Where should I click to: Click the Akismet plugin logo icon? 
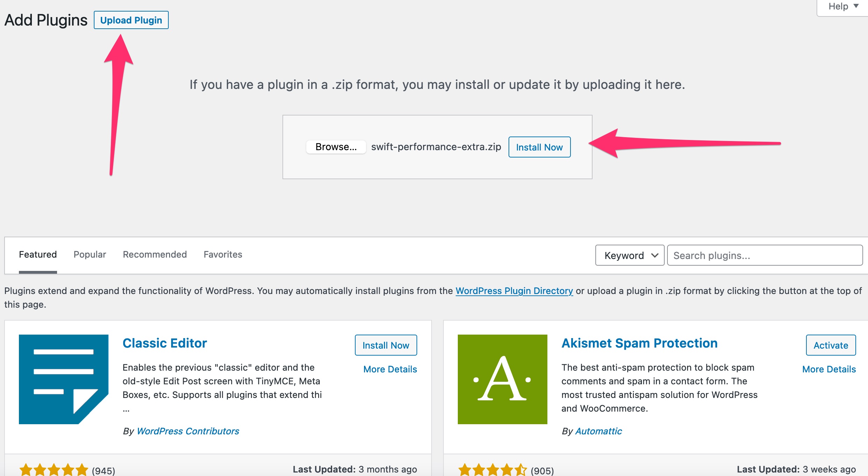(502, 379)
